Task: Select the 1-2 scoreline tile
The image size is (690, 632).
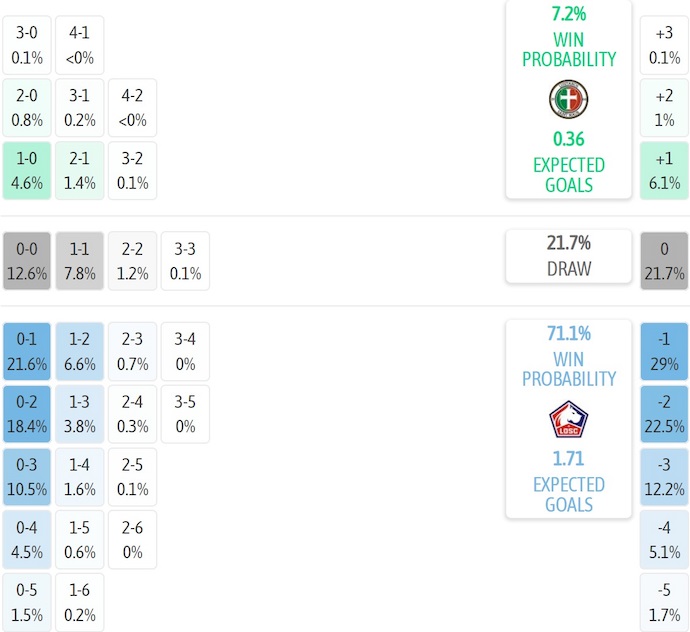Action: pyautogui.click(x=79, y=351)
